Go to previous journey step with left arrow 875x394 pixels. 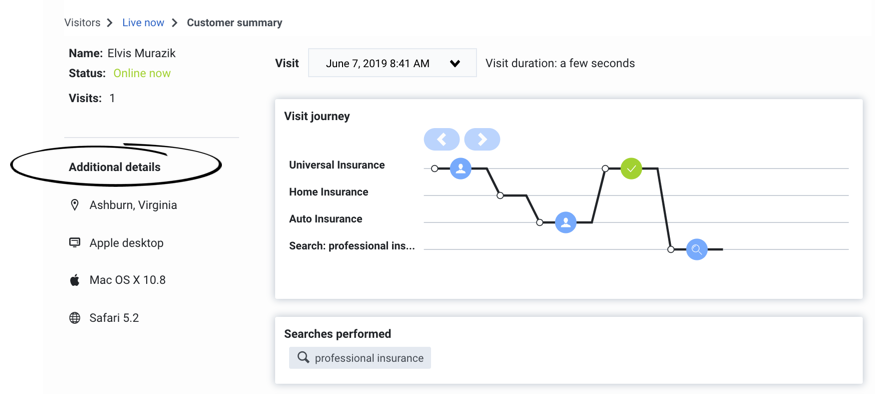point(441,139)
